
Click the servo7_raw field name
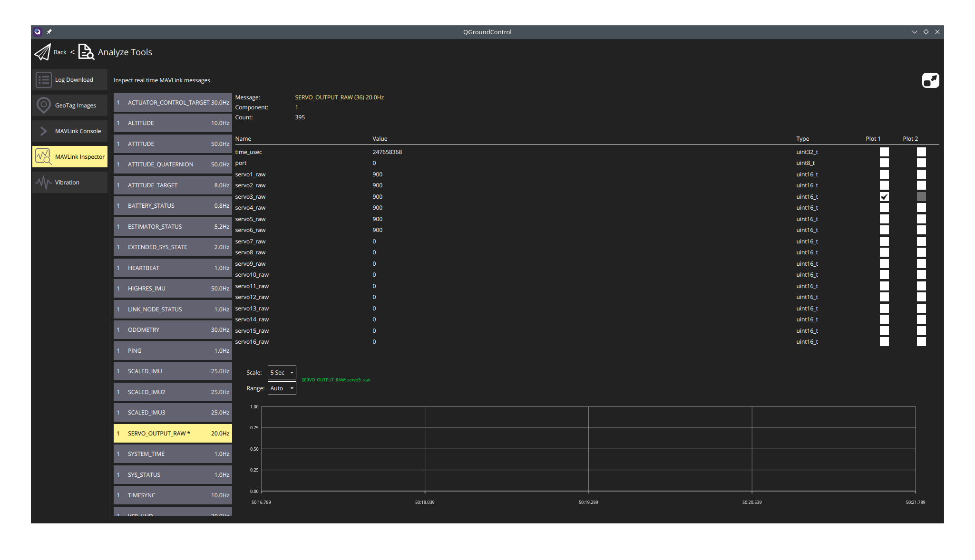coord(250,241)
